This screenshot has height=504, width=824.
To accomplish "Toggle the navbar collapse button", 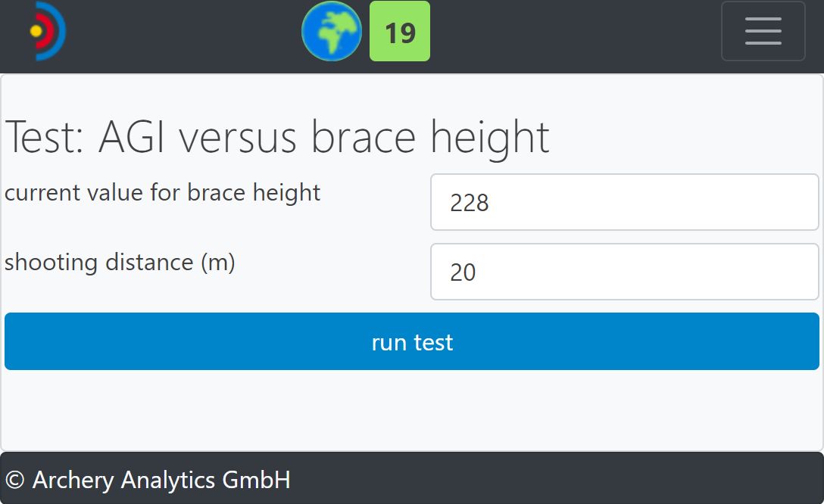I will [x=763, y=31].
